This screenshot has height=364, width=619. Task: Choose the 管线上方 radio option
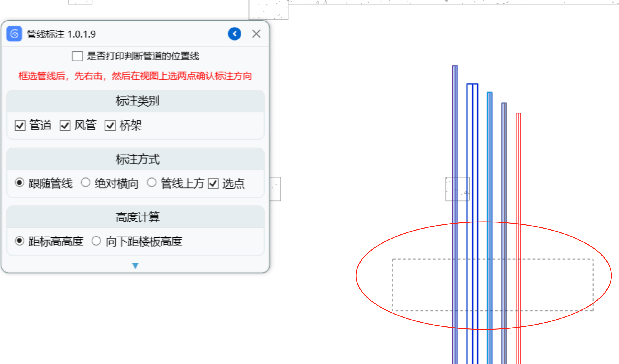[x=152, y=183]
